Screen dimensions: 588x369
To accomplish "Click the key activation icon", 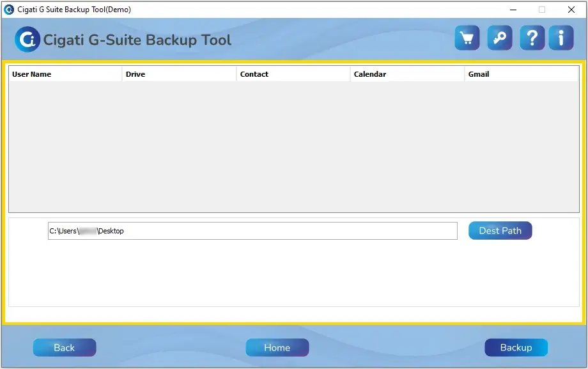I will click(500, 38).
